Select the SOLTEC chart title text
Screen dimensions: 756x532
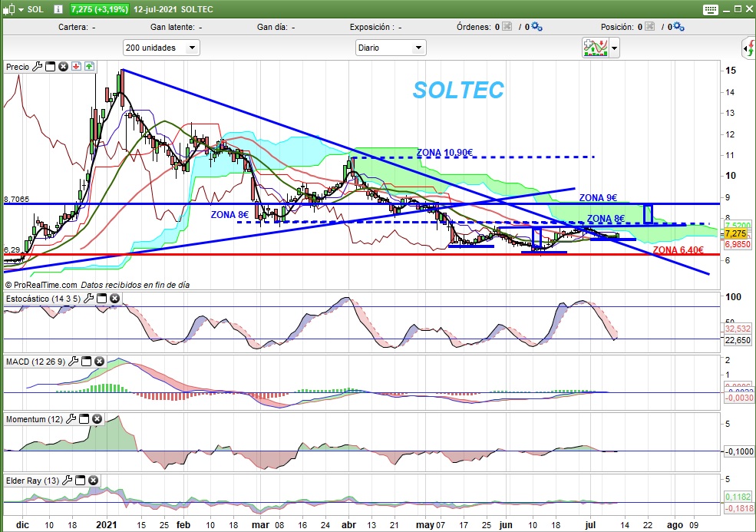(458, 90)
